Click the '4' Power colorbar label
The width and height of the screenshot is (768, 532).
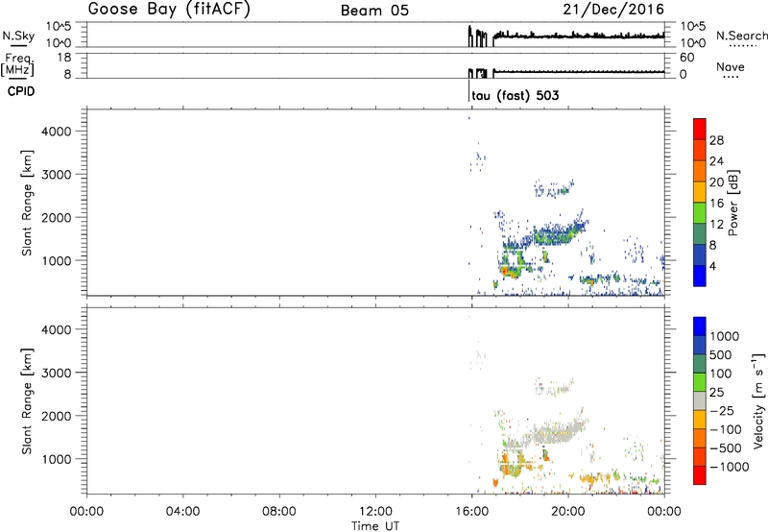[x=712, y=266]
